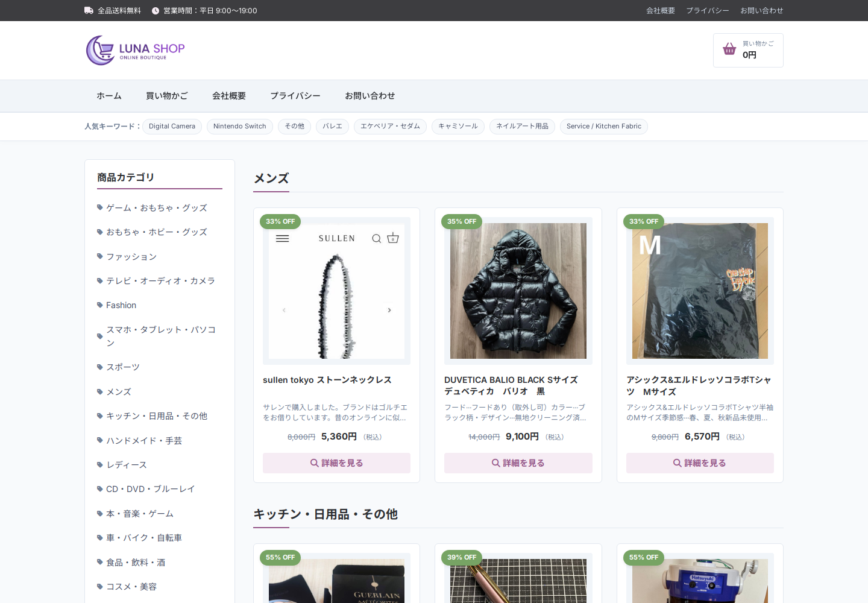The width and height of the screenshot is (868, 603).
Task: Click magnifier icon on sullen tokyo detail button
Action: (314, 463)
